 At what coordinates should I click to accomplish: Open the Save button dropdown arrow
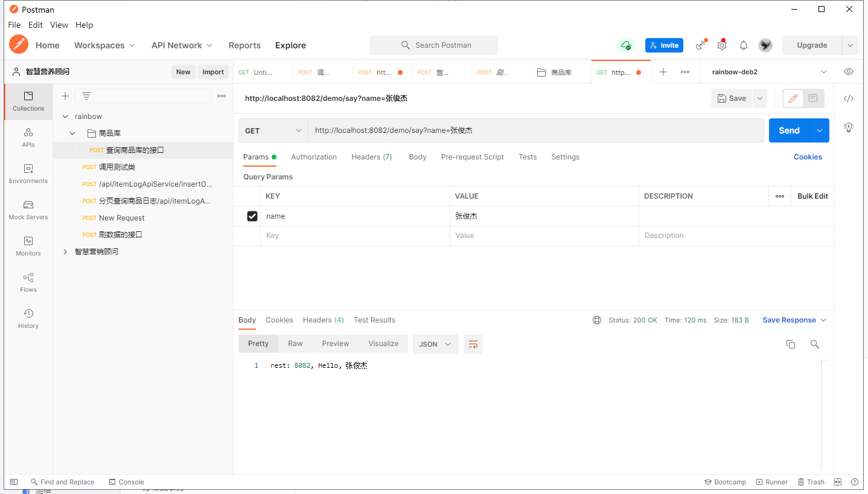coord(760,98)
